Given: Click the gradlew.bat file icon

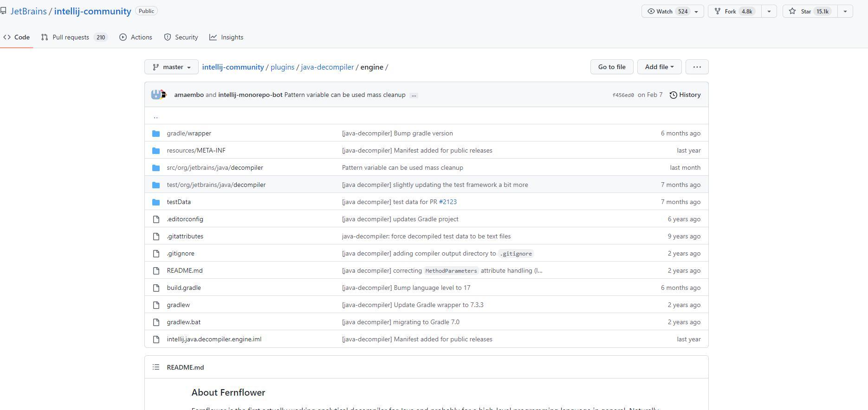Looking at the screenshot, I should coord(156,322).
